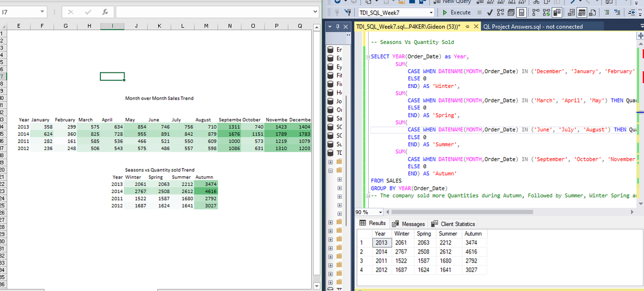644x291 pixels.
Task: Click the Winter column header in results grid
Action: 402,234
